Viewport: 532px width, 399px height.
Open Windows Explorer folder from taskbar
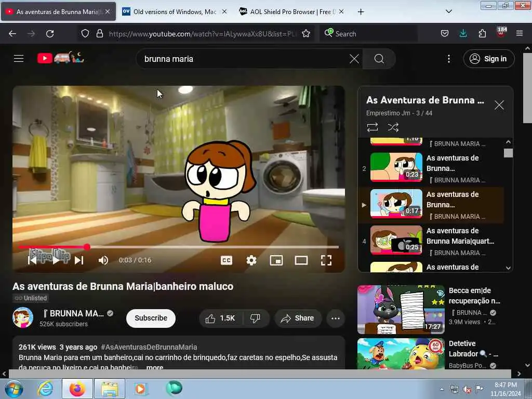point(110,389)
